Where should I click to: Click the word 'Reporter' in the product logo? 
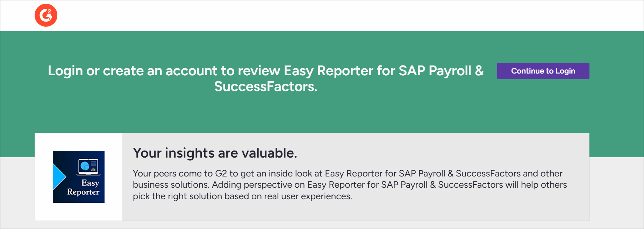[83, 192]
